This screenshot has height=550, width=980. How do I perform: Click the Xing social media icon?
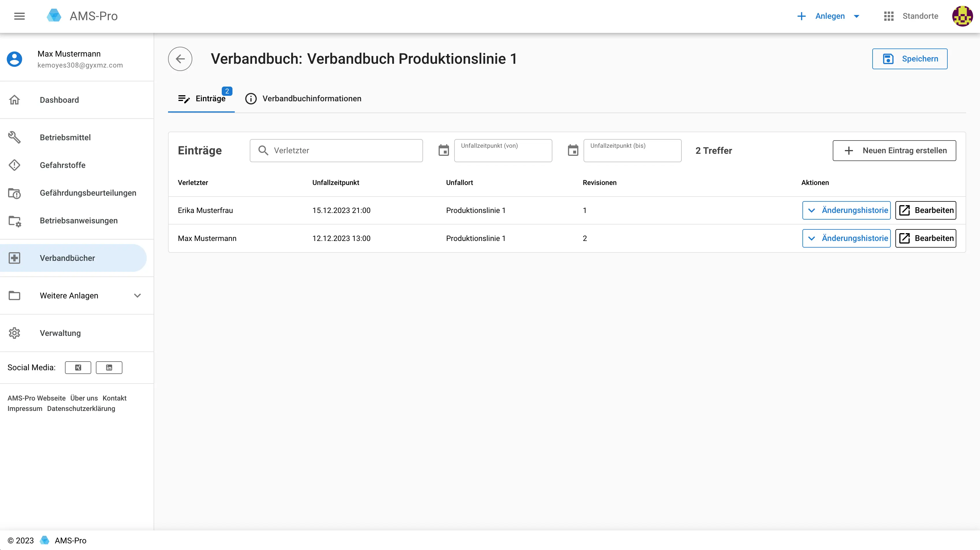78,368
